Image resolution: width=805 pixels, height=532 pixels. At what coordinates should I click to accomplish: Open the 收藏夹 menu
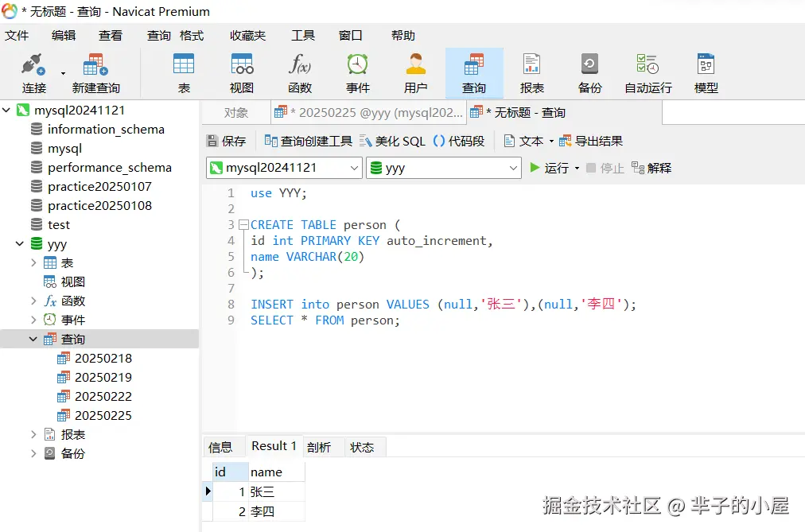(x=247, y=36)
